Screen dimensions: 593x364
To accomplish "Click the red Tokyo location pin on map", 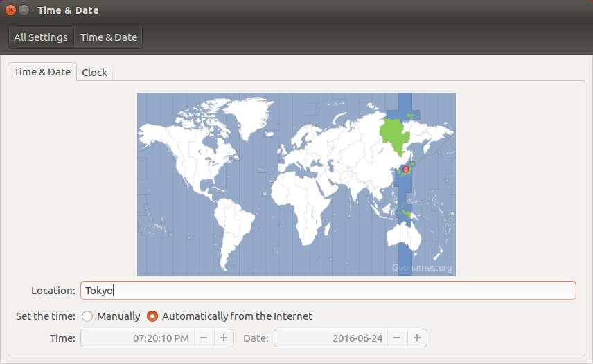I will (x=406, y=169).
